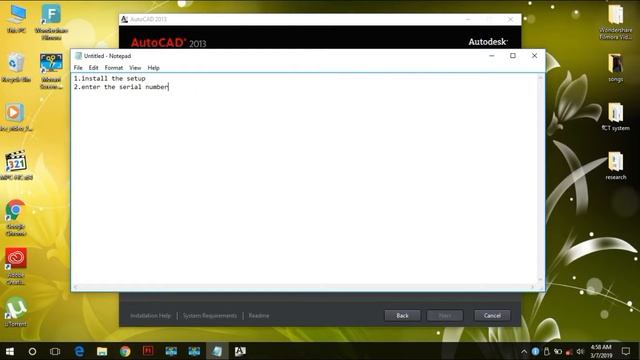
Task: Open the Edit menu in Notepad
Action: pyautogui.click(x=93, y=68)
